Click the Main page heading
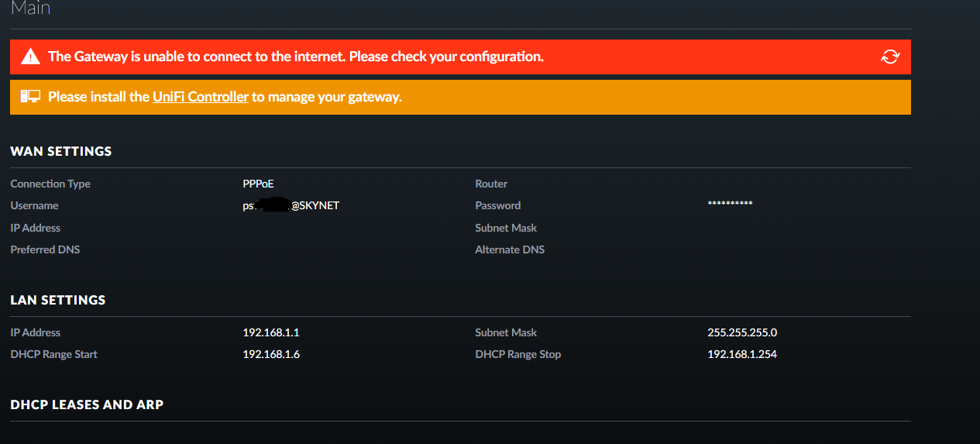The width and height of the screenshot is (980, 444). point(30,9)
